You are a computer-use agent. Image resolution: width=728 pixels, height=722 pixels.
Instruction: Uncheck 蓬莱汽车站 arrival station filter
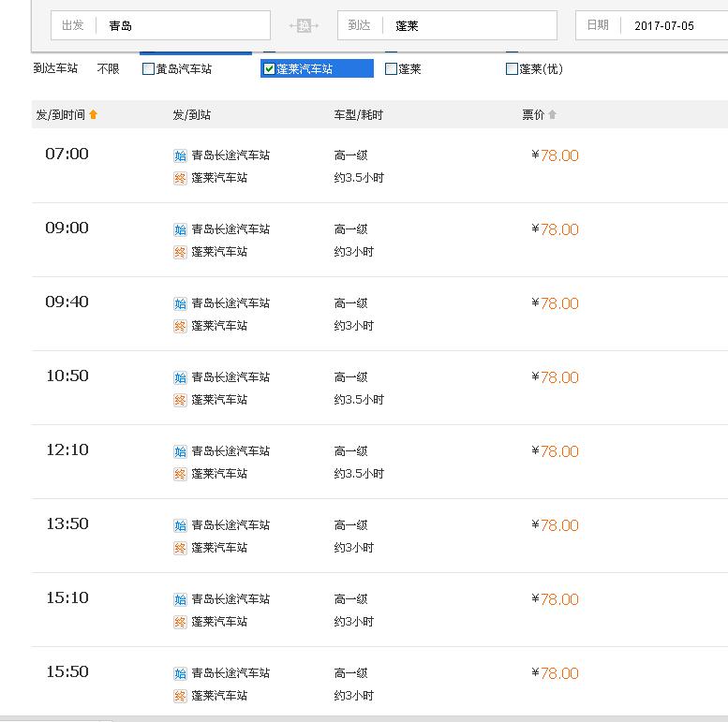(269, 69)
